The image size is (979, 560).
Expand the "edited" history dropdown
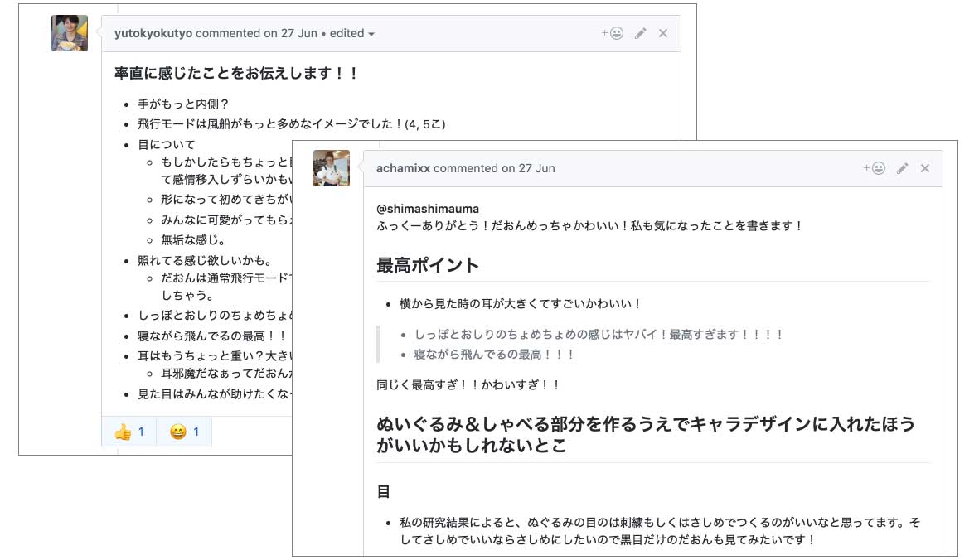pyautogui.click(x=352, y=34)
